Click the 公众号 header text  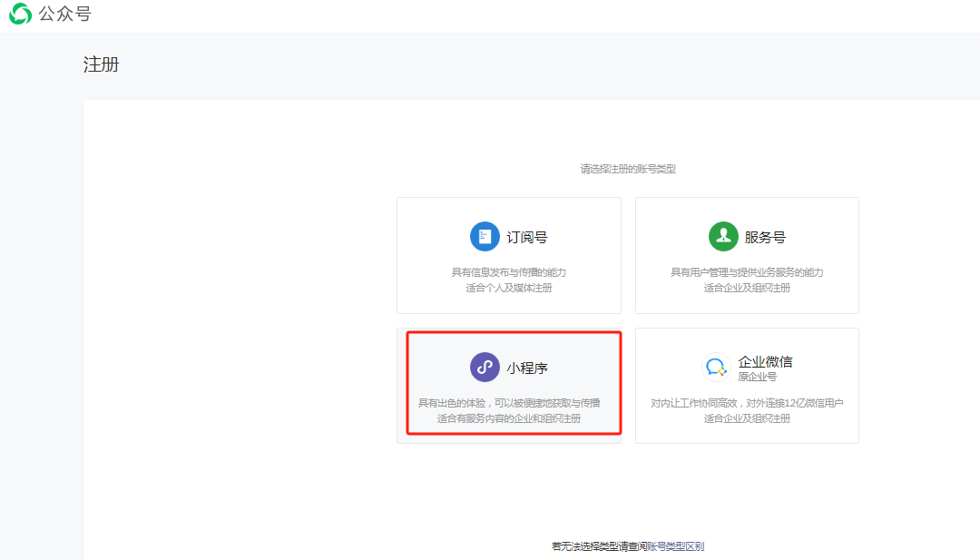[x=65, y=14]
